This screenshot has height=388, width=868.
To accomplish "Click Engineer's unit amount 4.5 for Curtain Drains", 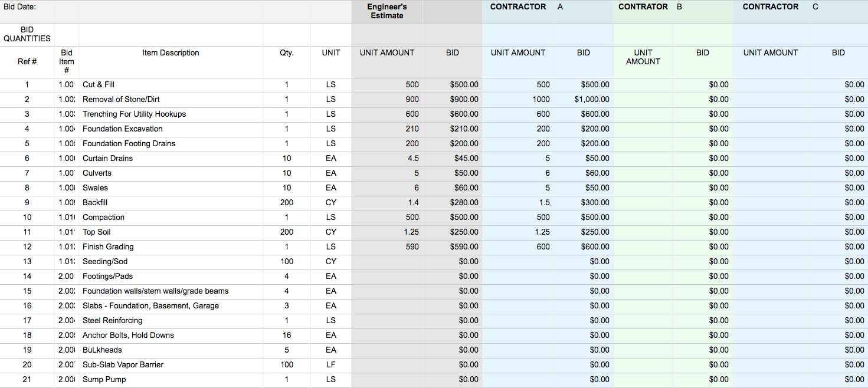I will pyautogui.click(x=387, y=159).
